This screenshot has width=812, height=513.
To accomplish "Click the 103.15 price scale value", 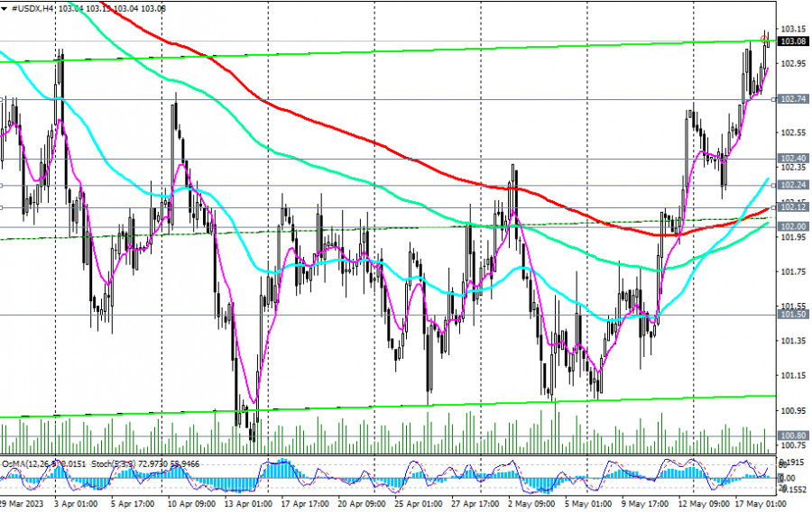I will (793, 28).
